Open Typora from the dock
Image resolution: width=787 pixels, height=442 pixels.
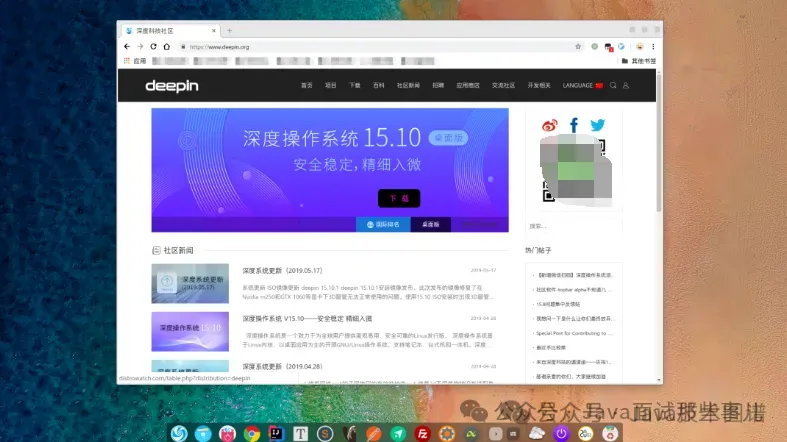[300, 433]
